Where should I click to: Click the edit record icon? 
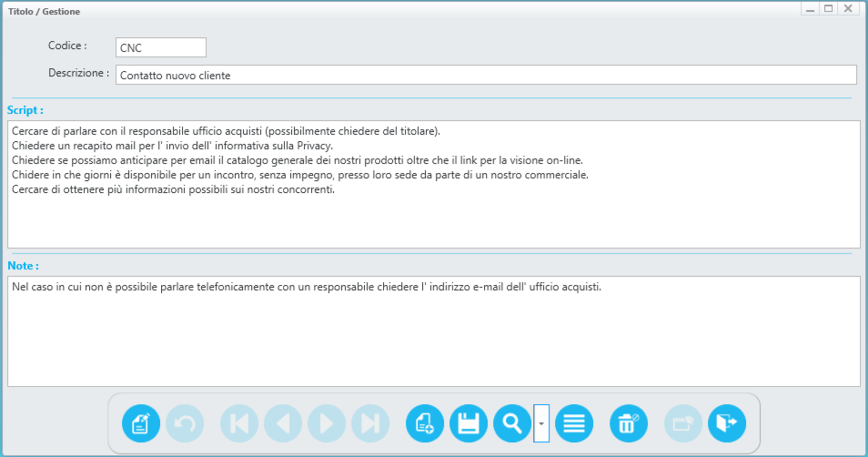(x=141, y=423)
